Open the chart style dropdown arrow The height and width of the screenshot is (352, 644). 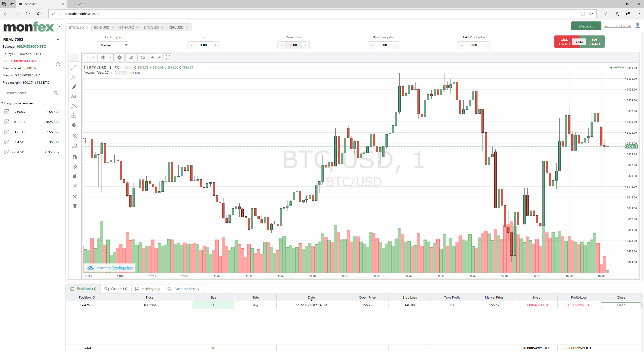tap(111, 57)
